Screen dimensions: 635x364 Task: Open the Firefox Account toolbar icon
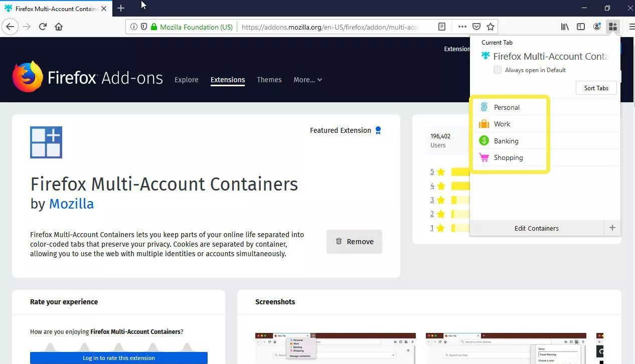(597, 27)
